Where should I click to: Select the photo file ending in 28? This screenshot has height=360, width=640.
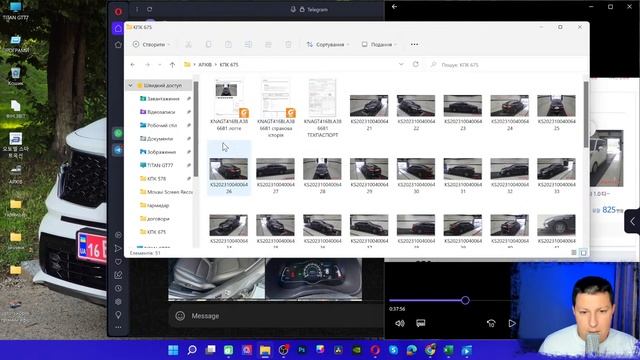click(322, 175)
